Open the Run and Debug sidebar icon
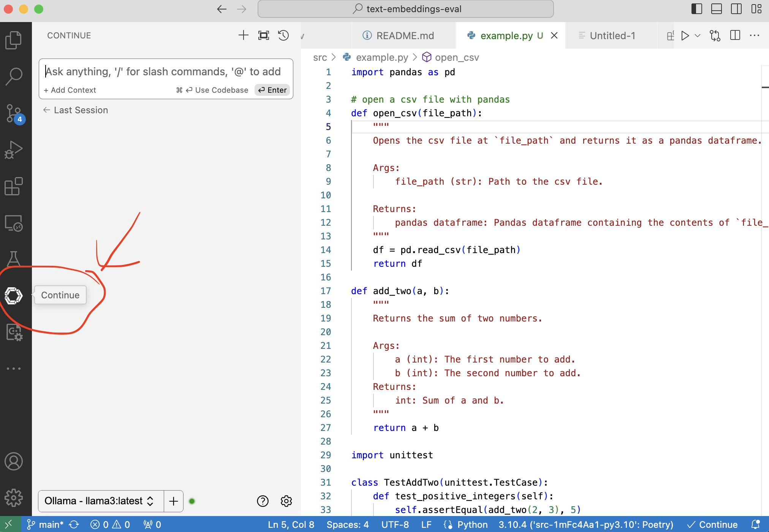Image resolution: width=769 pixels, height=532 pixels. (14, 149)
